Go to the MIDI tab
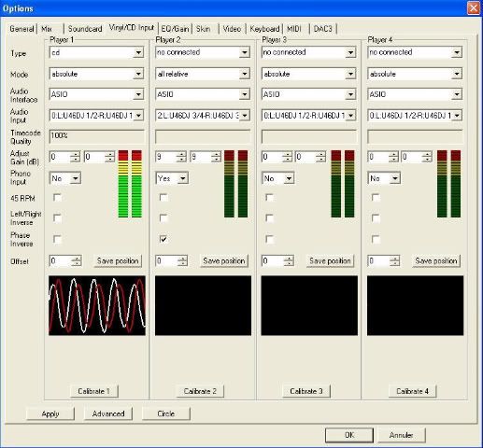Screen dimensions: 483x448 click(294, 29)
